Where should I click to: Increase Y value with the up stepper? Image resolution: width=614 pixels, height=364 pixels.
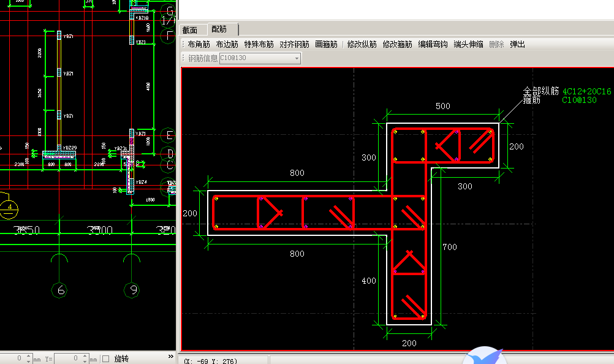[x=85, y=356]
